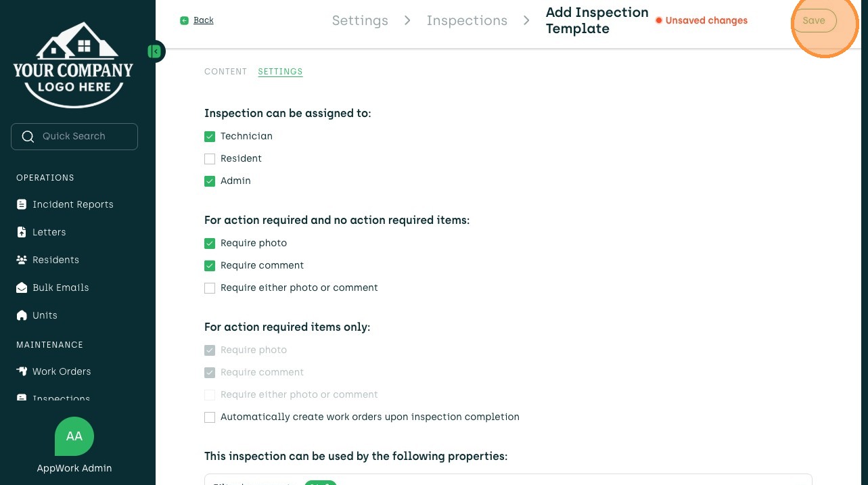The height and width of the screenshot is (485, 868).
Task: Open Residents via its people icon
Action: point(22,260)
